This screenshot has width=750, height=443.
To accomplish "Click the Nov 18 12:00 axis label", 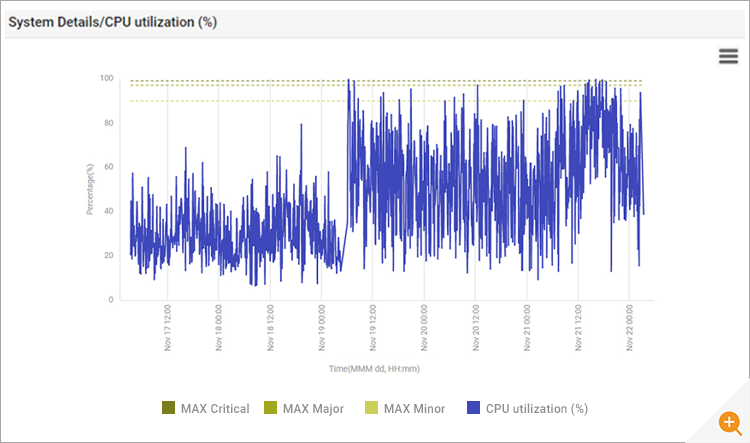I will pyautogui.click(x=270, y=328).
